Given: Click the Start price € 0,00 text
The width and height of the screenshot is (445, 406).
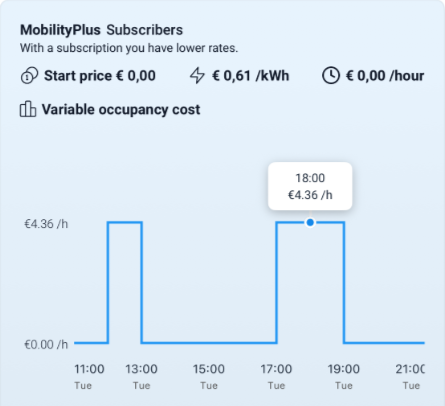Looking at the screenshot, I should click(x=100, y=76).
